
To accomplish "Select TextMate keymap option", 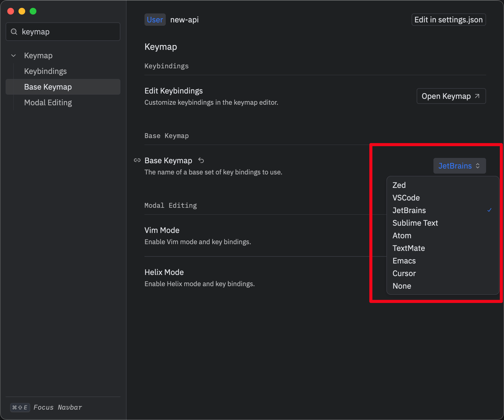I will [x=443, y=248].
